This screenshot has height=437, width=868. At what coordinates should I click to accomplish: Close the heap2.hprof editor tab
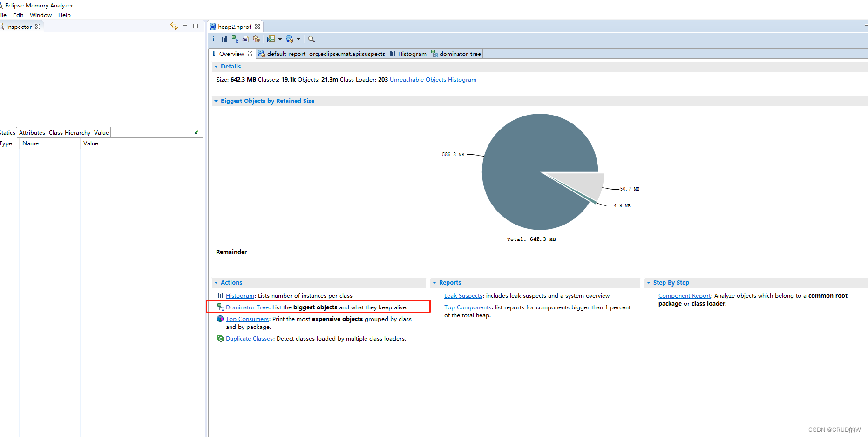click(258, 27)
